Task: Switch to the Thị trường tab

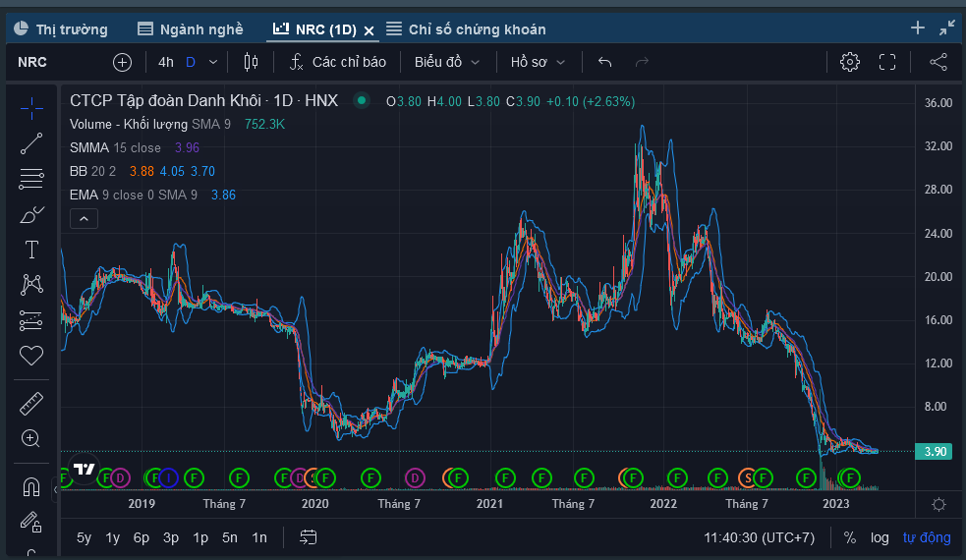Action: click(x=60, y=28)
